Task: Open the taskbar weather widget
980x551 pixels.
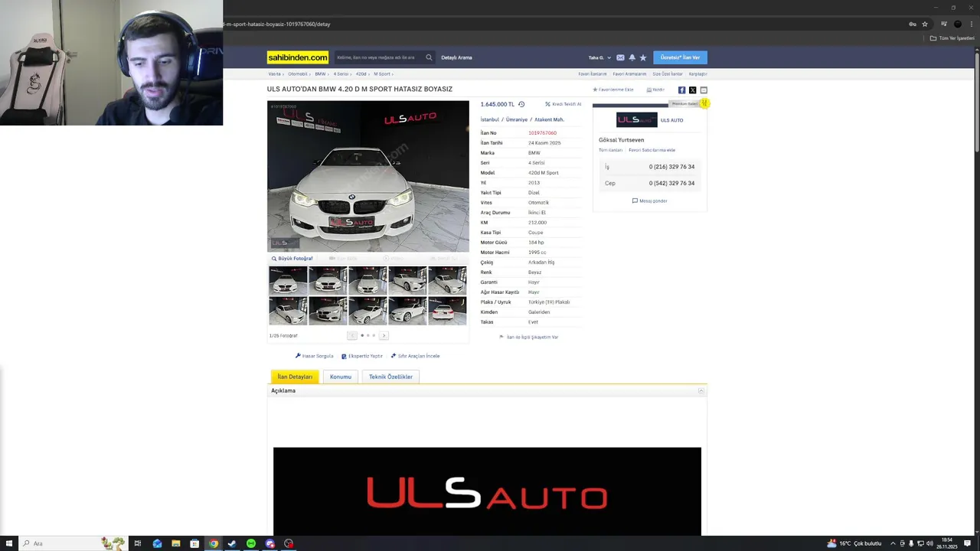Action: point(854,543)
